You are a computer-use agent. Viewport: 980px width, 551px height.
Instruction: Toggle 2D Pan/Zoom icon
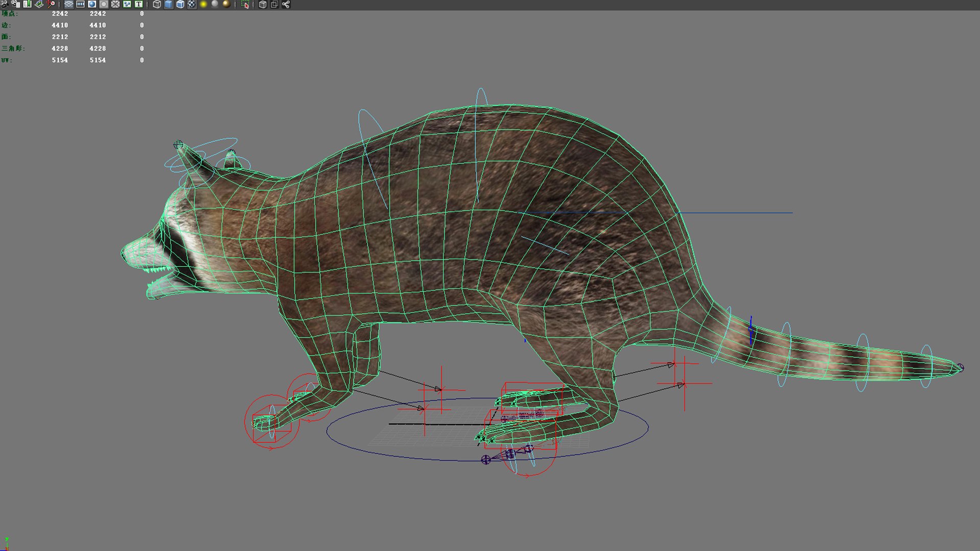(x=51, y=4)
